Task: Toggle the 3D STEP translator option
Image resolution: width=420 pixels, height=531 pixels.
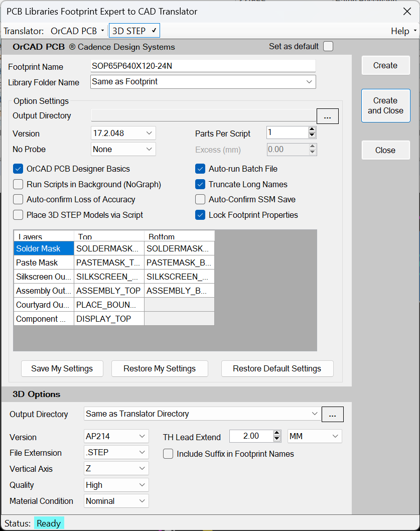Action: (x=134, y=31)
